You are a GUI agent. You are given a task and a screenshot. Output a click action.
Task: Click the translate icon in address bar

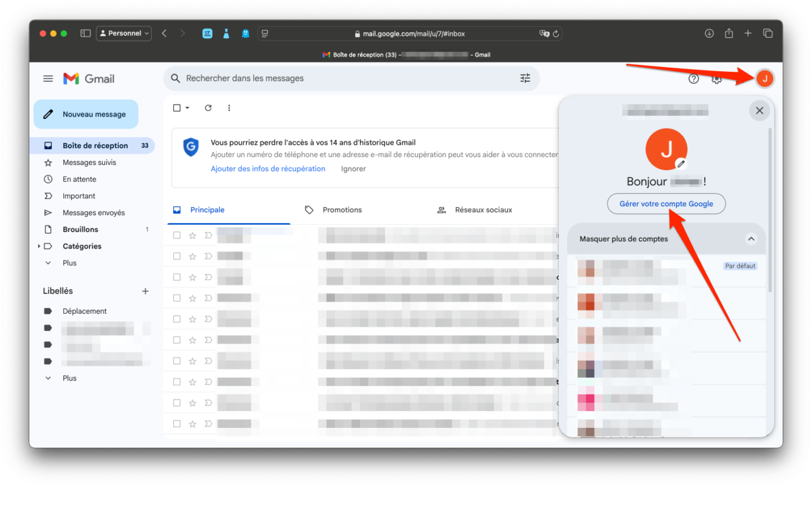pyautogui.click(x=544, y=34)
